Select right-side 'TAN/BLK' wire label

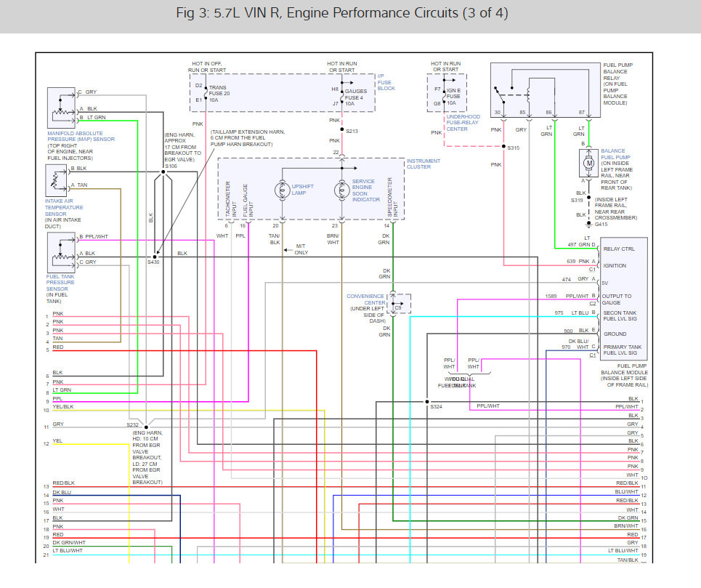pyautogui.click(x=628, y=560)
